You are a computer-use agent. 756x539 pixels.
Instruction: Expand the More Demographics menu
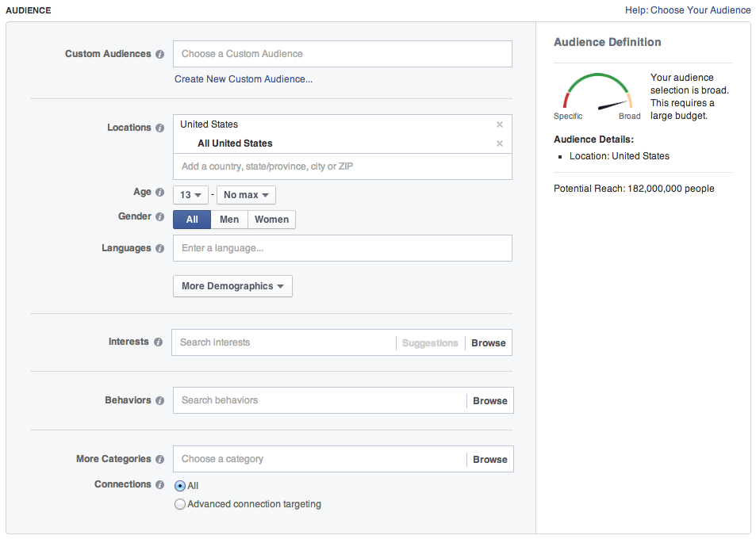(x=232, y=286)
